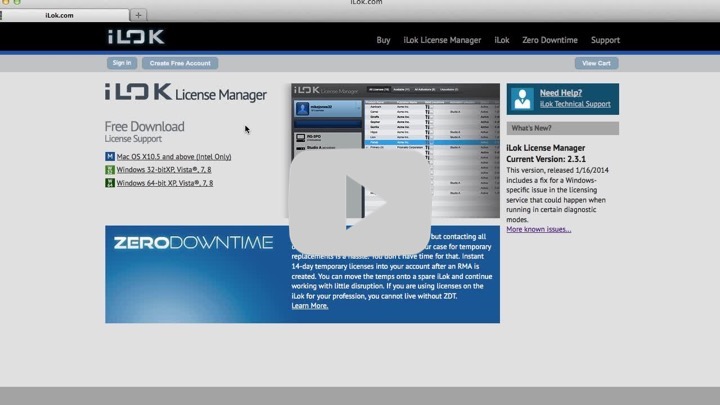Open the Support nav item
The image size is (720, 405).
click(605, 40)
